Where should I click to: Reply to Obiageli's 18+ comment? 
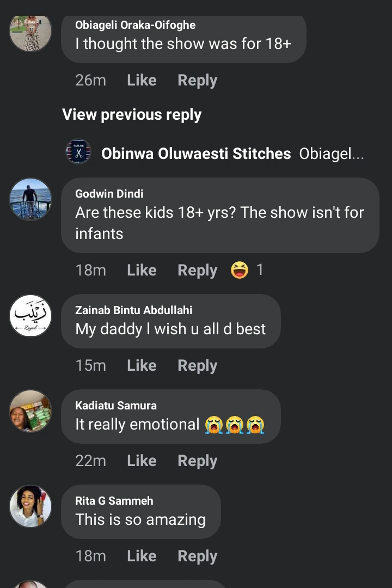(x=197, y=81)
